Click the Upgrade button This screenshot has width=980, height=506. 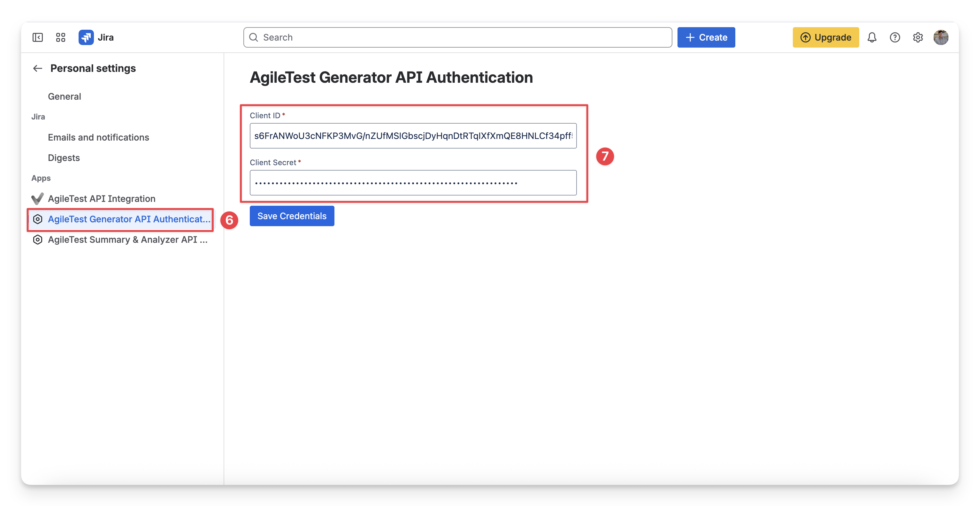(x=825, y=37)
